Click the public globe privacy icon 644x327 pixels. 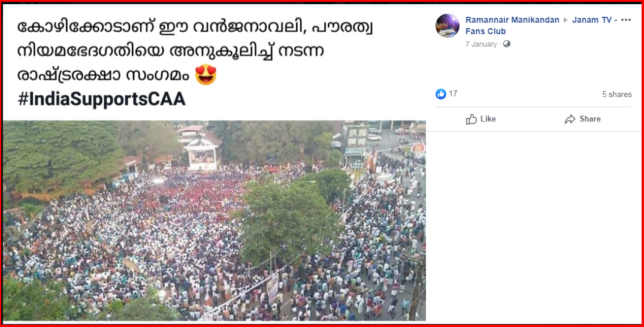pyautogui.click(x=507, y=44)
